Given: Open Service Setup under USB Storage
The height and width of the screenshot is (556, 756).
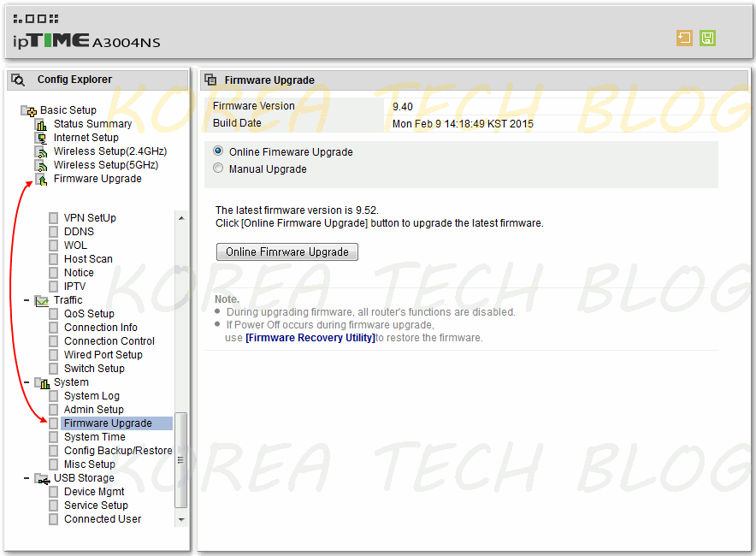Looking at the screenshot, I should pos(96,506).
